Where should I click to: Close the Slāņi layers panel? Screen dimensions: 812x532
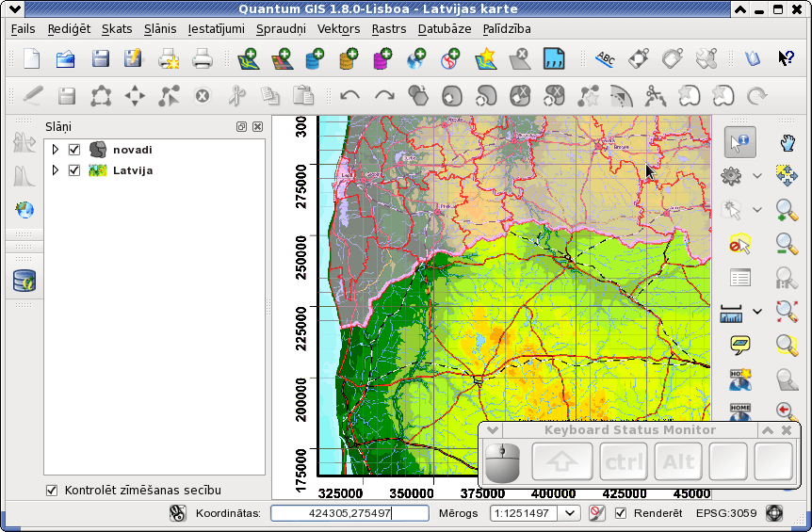(257, 127)
